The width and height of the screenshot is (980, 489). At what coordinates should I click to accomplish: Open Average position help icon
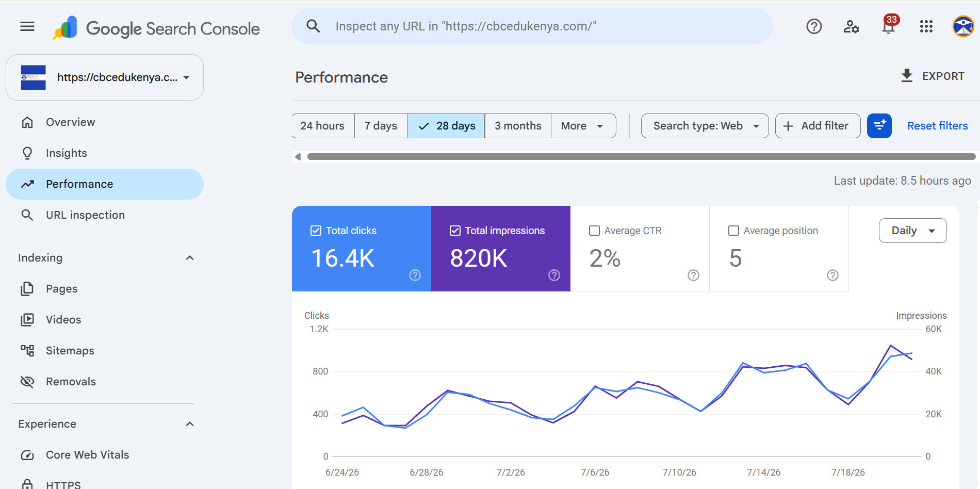coord(832,275)
